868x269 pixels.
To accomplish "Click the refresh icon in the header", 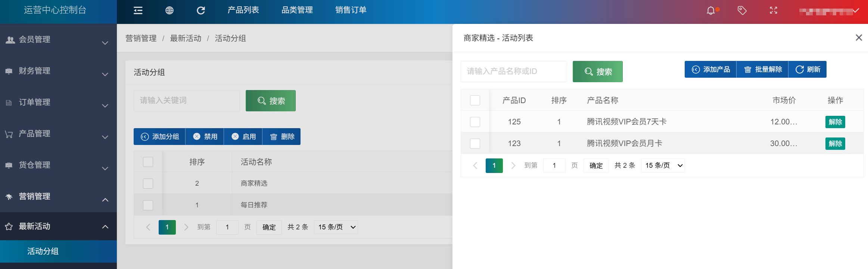I will point(201,10).
